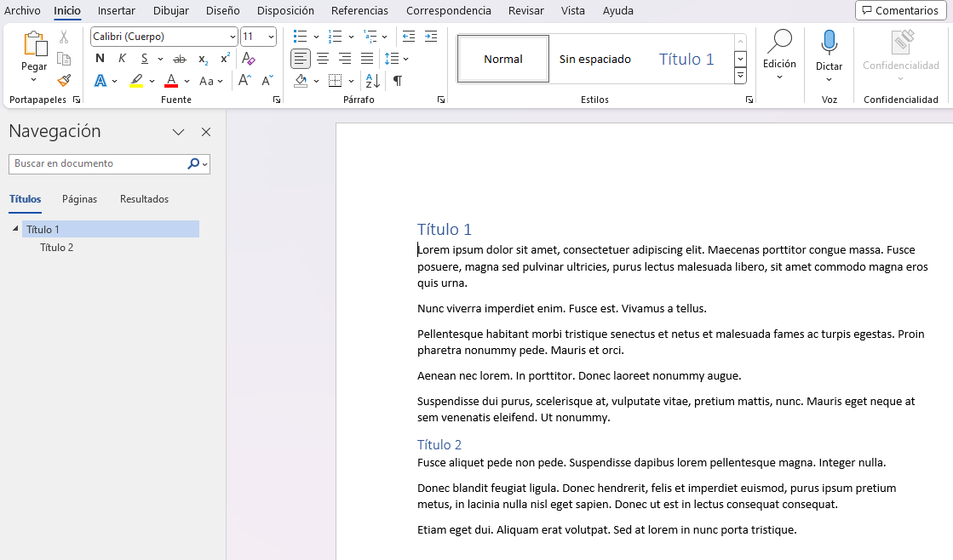Click the Comentarios button
This screenshot has height=560, width=953.
pyautogui.click(x=900, y=10)
